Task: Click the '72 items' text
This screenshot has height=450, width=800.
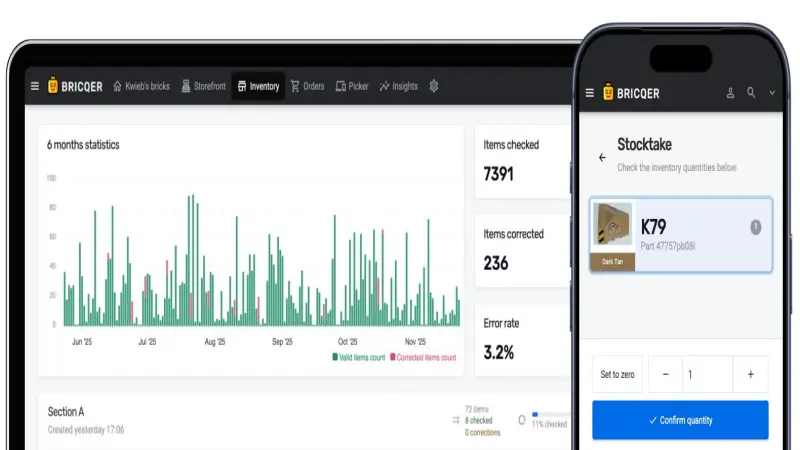Action: [477, 409]
